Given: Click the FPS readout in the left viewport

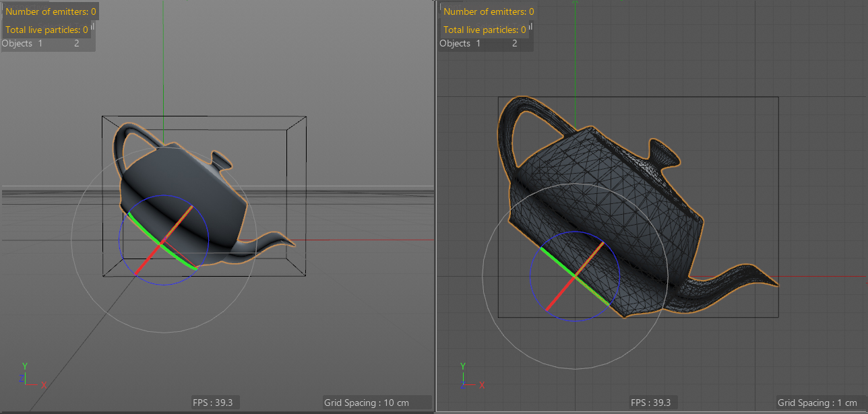Looking at the screenshot, I should coord(215,403).
